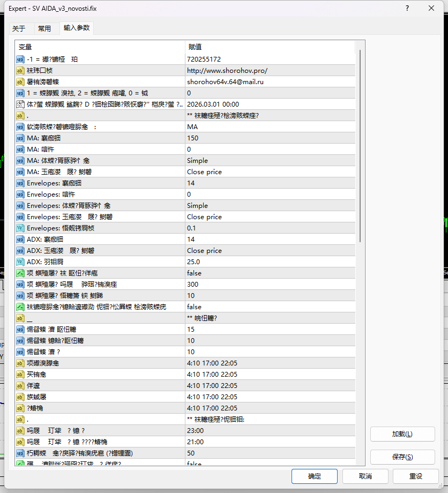Click the parameter list vertical scrollbar thumb
This screenshot has width=448, height=493.
[x=360, y=146]
